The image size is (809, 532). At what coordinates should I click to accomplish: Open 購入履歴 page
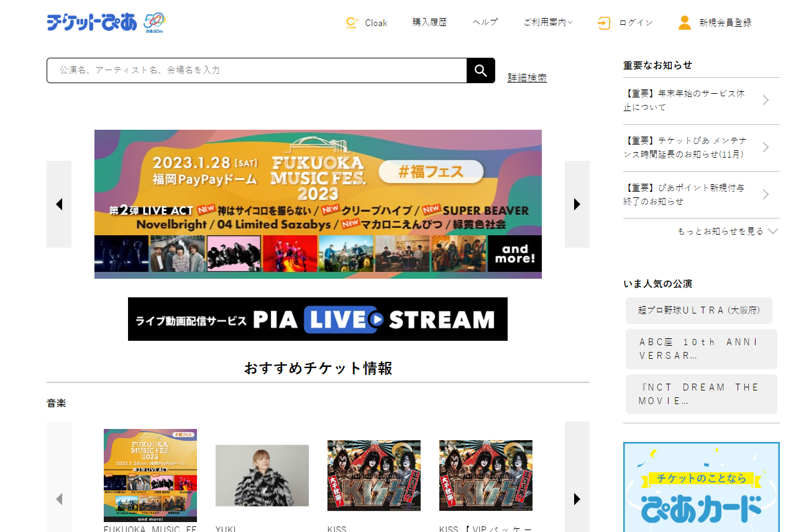[429, 22]
